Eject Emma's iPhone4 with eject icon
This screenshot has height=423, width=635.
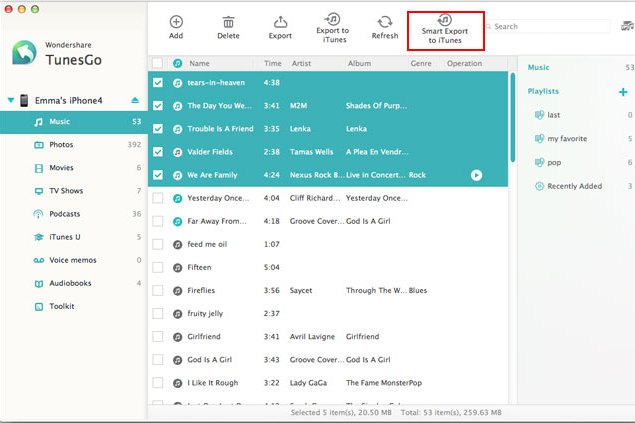[x=135, y=100]
